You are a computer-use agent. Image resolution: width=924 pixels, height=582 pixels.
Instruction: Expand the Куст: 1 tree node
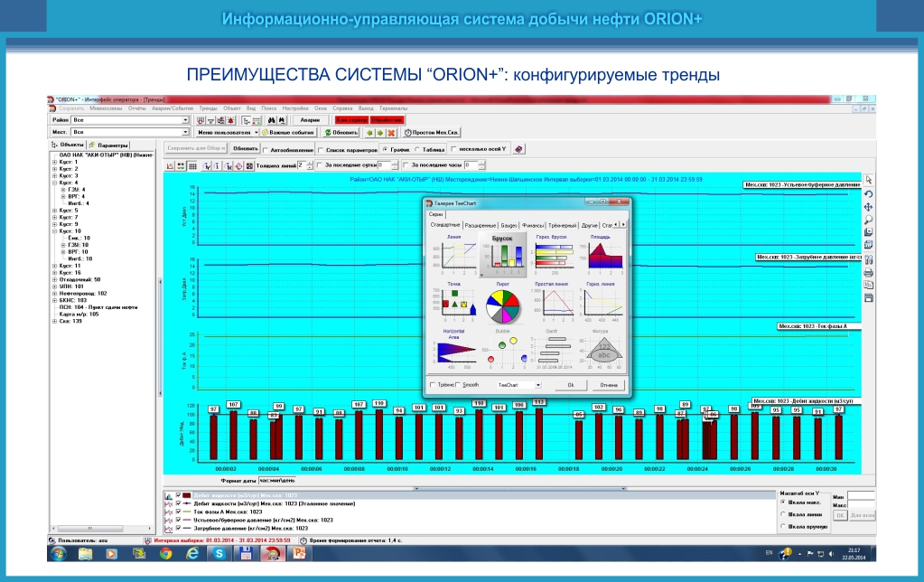[x=55, y=162]
